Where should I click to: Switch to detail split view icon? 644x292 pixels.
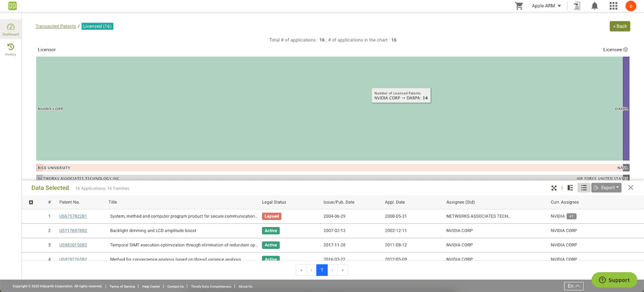[570, 188]
